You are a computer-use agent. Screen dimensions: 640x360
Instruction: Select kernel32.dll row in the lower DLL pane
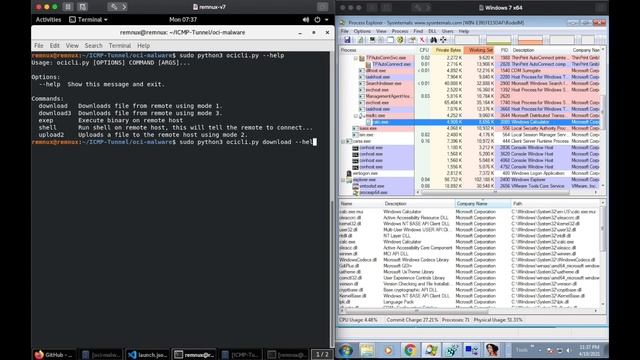[469, 224]
